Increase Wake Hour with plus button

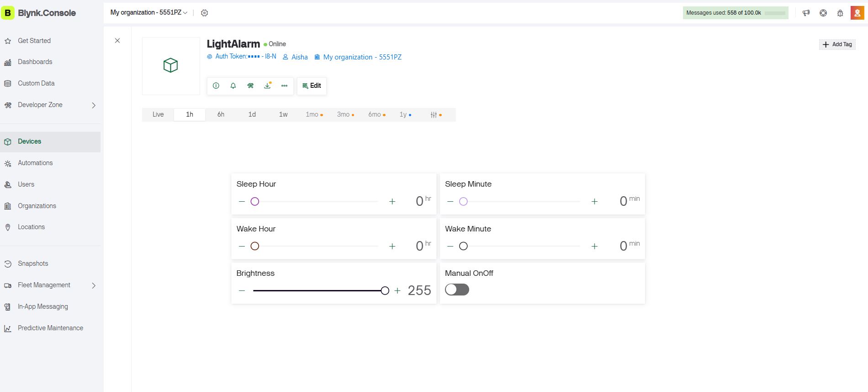[392, 246]
